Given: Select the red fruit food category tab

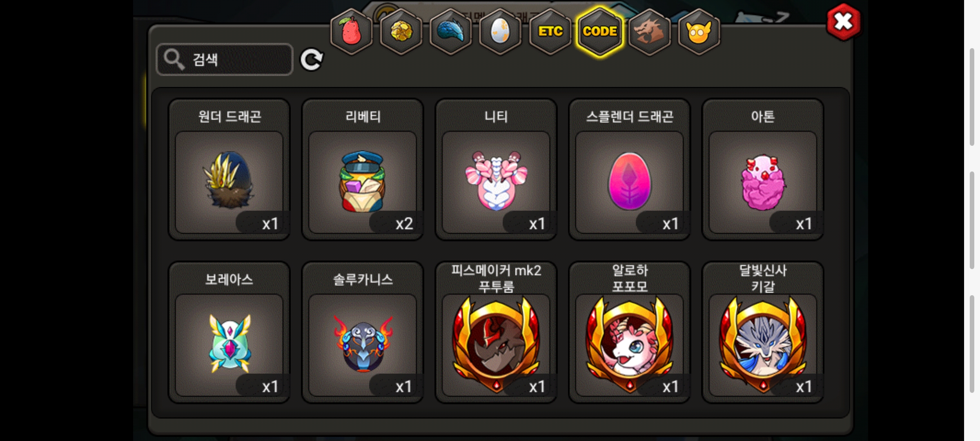Looking at the screenshot, I should point(351,31).
